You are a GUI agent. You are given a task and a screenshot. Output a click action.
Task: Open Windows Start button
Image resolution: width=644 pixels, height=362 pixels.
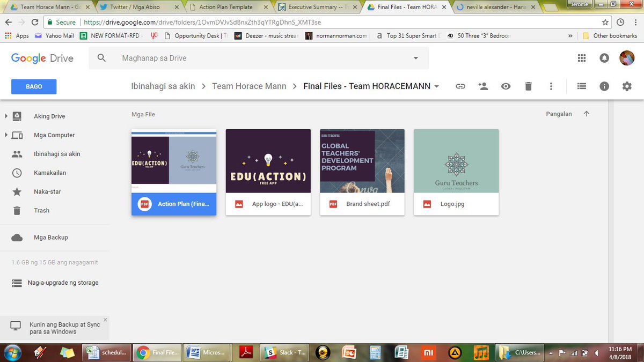click(12, 352)
